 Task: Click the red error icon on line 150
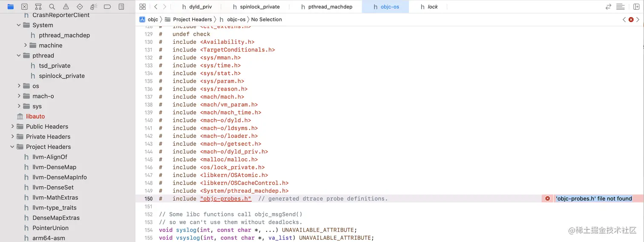[x=547, y=199]
